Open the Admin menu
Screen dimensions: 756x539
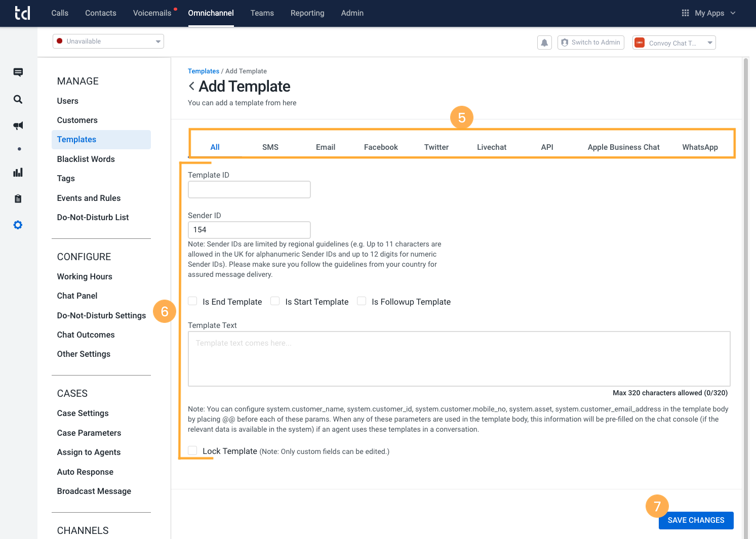point(352,13)
